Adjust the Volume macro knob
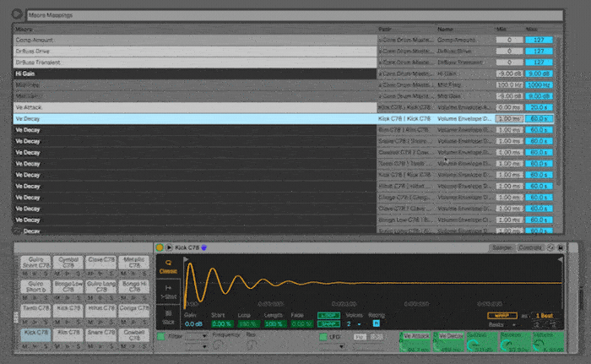Viewport: 591px width, 364px height. (x=548, y=342)
